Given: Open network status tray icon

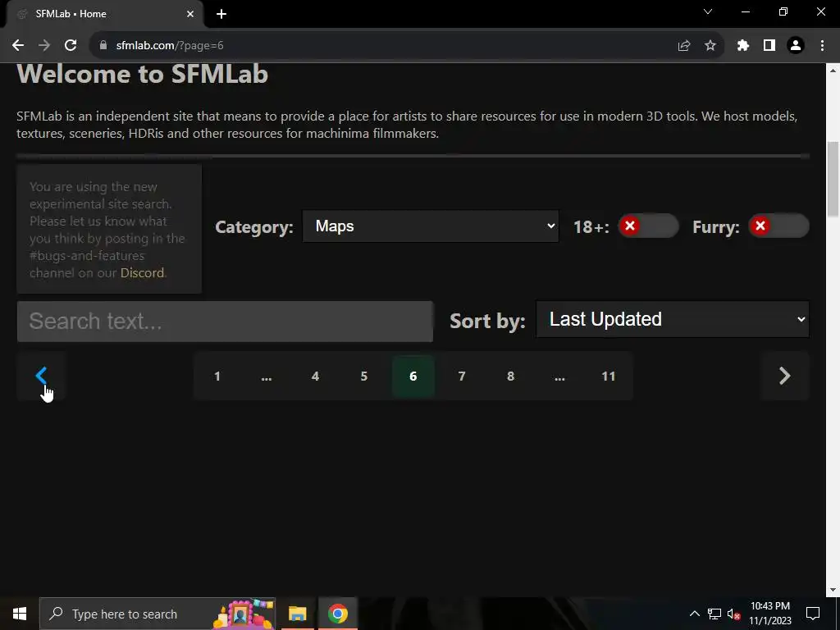Looking at the screenshot, I should 714,614.
